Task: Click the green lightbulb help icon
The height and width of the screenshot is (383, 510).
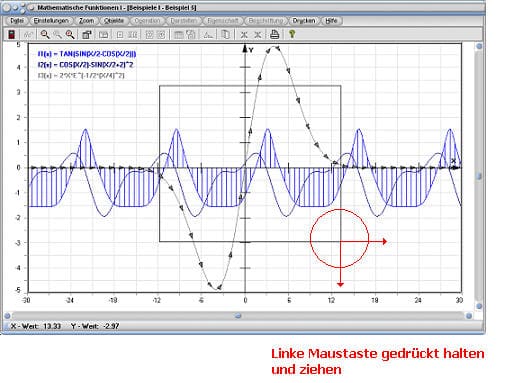Action: coord(292,34)
